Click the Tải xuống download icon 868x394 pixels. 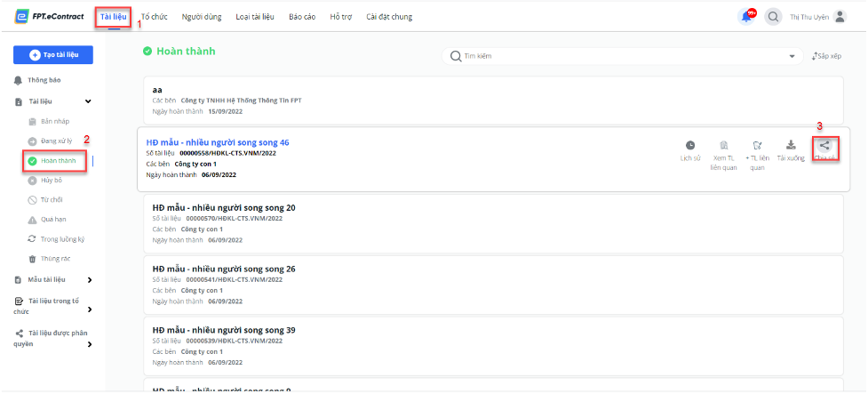click(x=791, y=145)
